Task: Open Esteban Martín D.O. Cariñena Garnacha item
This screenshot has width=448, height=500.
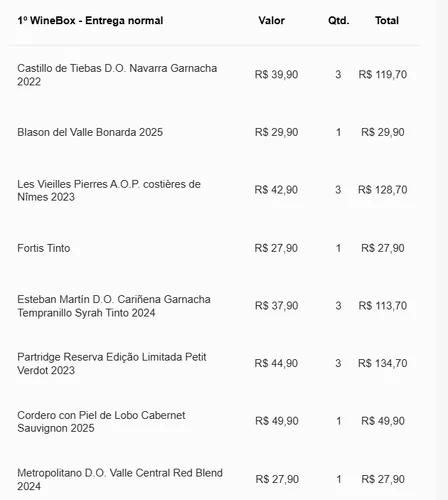Action: (x=114, y=306)
